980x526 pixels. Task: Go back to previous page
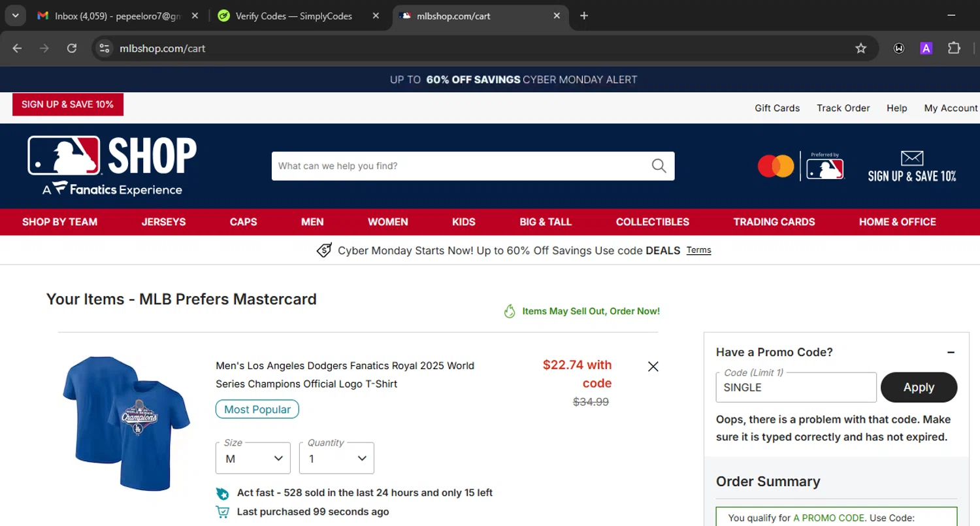point(18,48)
